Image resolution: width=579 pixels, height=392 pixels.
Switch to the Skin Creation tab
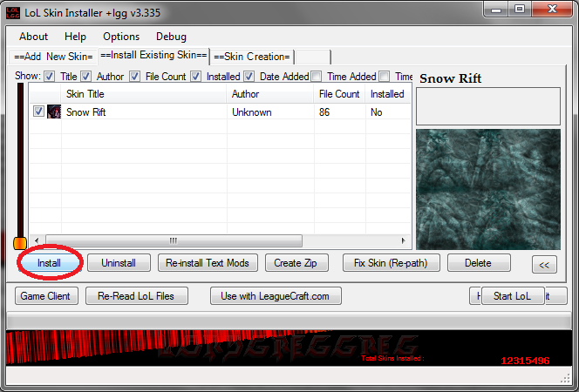[x=252, y=57]
